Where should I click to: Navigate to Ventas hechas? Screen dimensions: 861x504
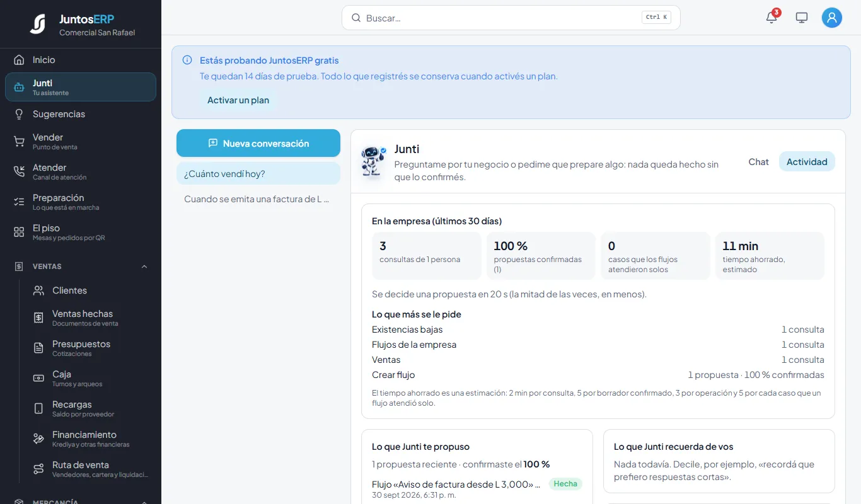(x=90, y=318)
